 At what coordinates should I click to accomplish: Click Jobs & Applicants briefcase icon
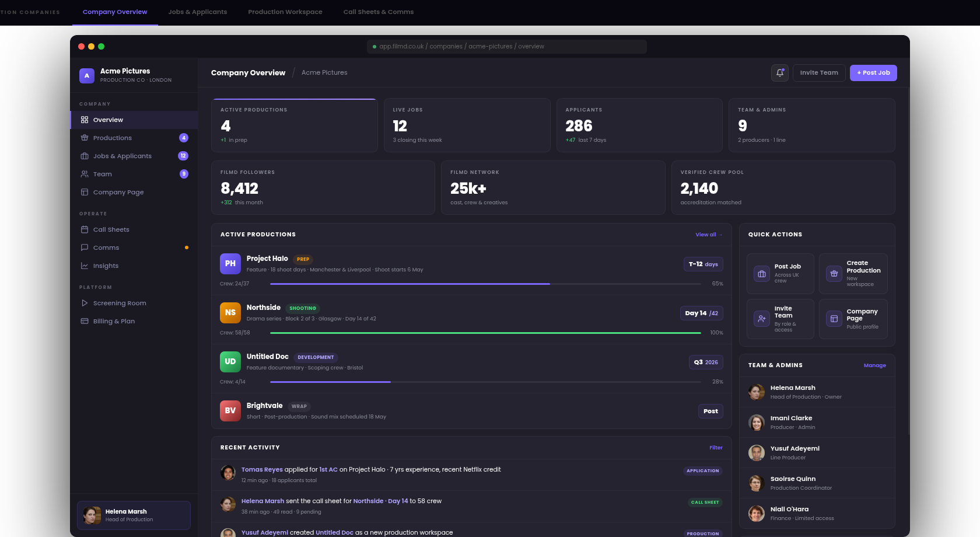point(85,156)
